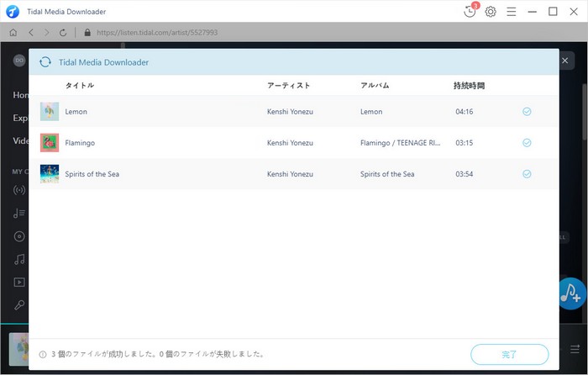588x375 pixels.
Task: Select the Flamingo song title
Action: 80,143
